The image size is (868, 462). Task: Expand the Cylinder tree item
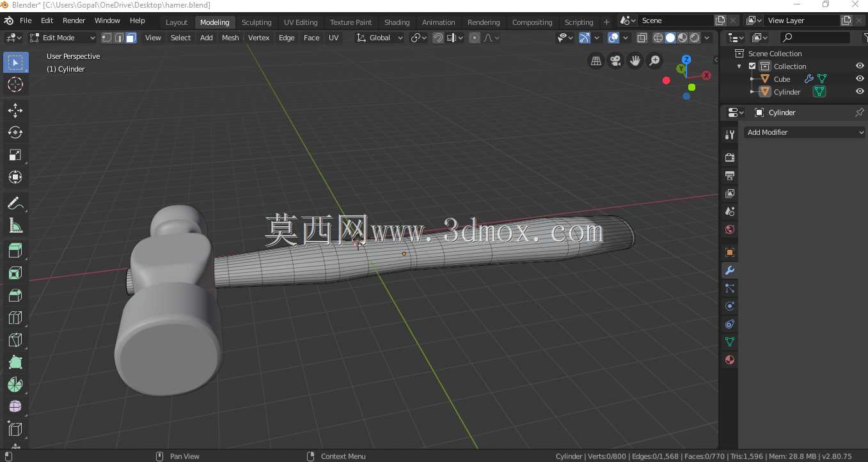[x=752, y=92]
